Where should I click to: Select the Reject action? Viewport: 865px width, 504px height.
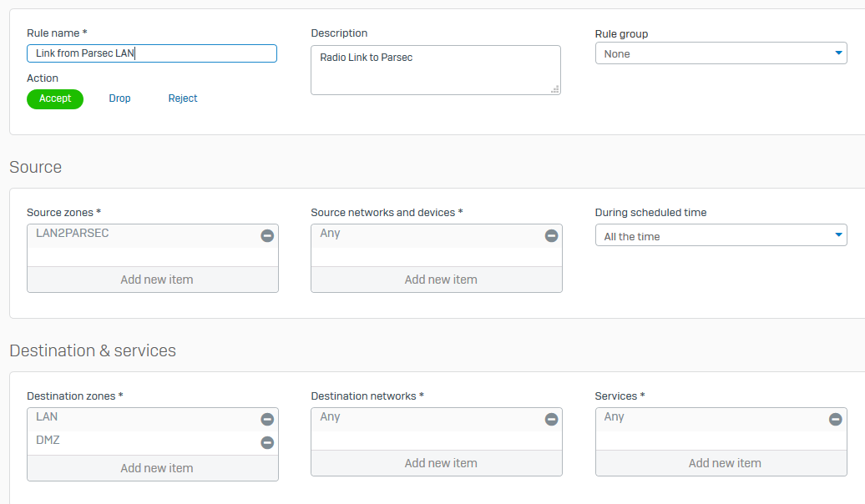click(183, 98)
